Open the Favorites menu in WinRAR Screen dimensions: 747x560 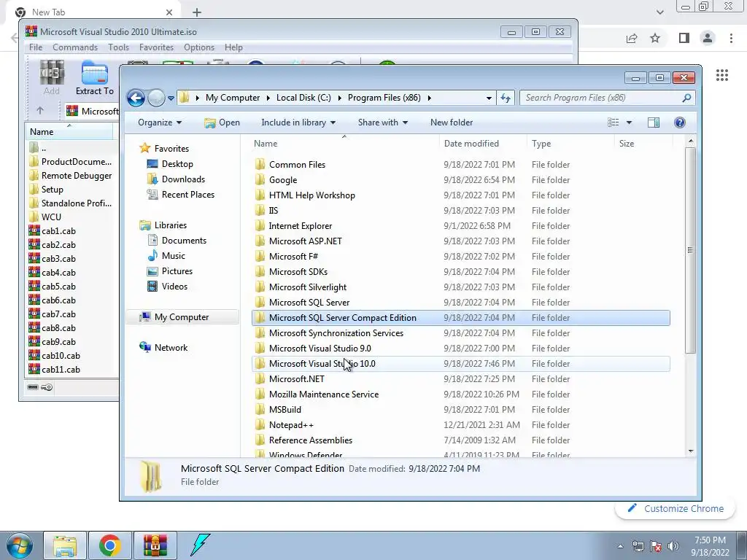pos(156,47)
